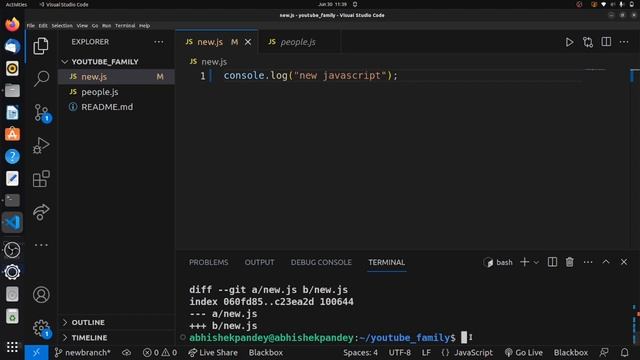Open Source Control view with one change

pos(42,113)
